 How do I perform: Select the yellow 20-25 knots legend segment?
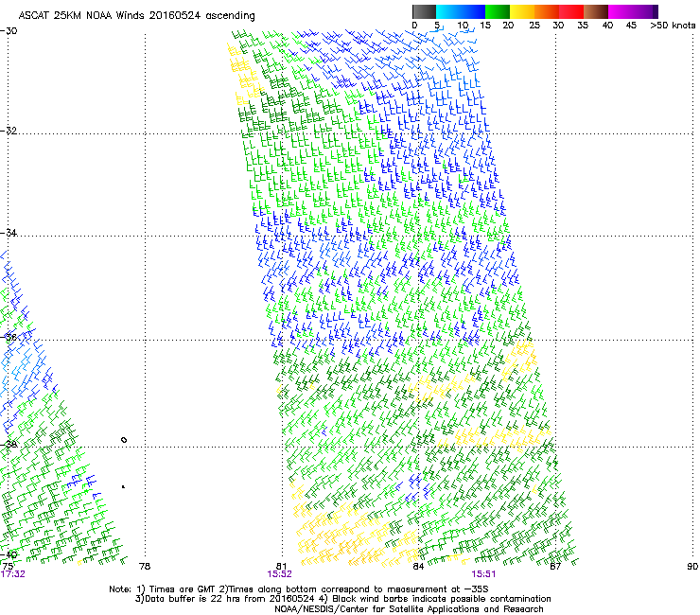click(522, 11)
